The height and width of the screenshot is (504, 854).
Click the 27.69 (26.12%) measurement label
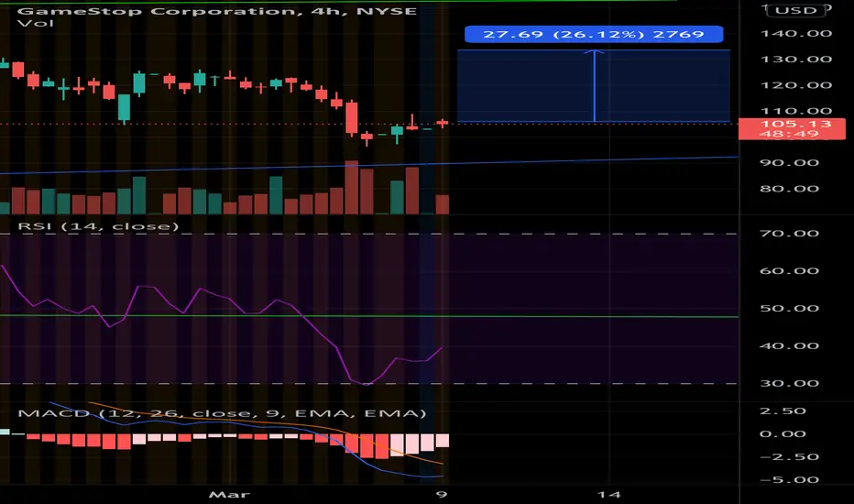[x=594, y=34]
